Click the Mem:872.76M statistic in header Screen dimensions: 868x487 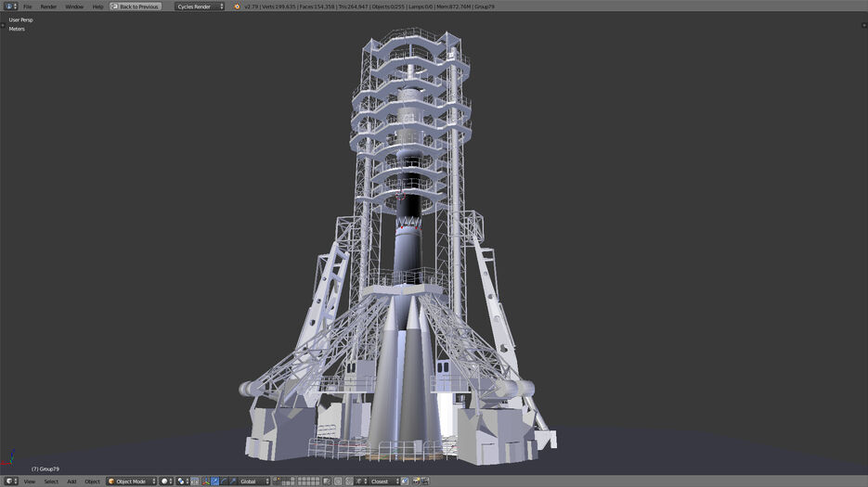(x=454, y=6)
